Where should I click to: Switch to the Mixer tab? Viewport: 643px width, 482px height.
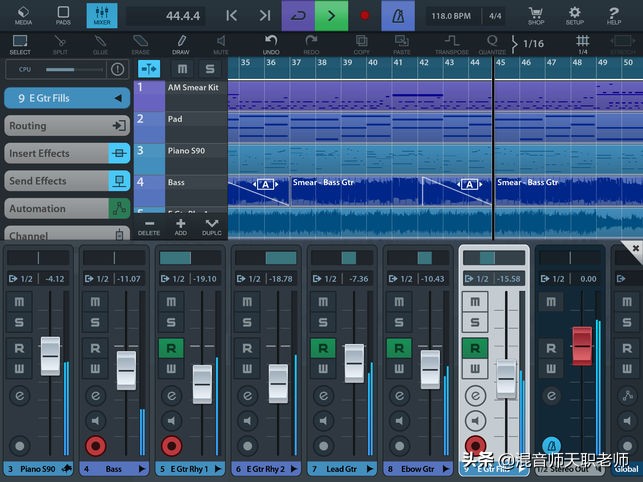[x=100, y=15]
